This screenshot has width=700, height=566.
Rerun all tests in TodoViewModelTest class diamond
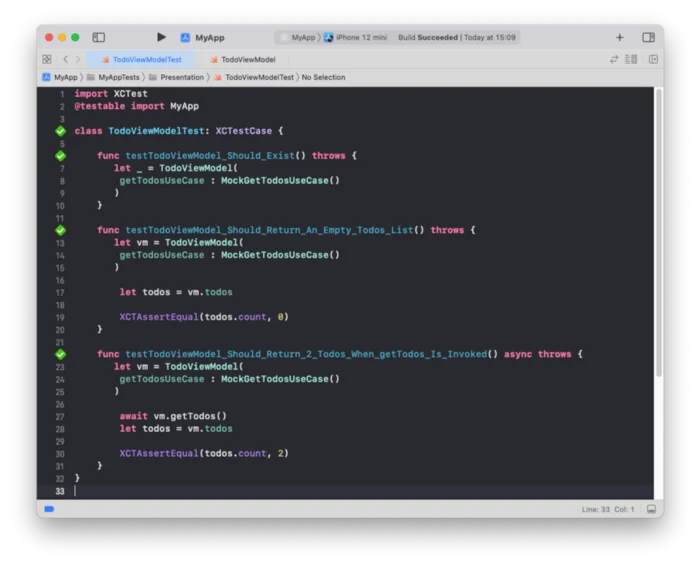[61, 131]
